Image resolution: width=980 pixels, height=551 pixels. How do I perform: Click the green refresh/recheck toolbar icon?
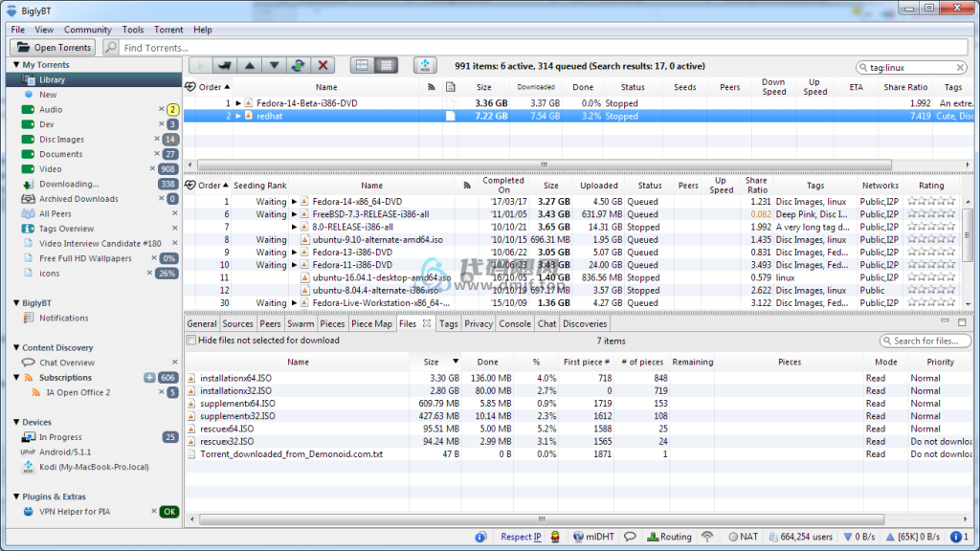point(299,66)
